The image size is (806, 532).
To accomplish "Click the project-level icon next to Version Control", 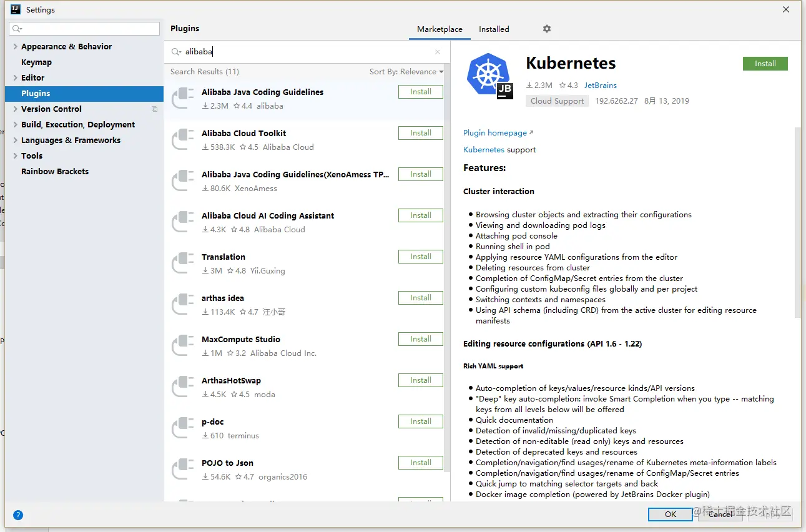I will [x=154, y=109].
